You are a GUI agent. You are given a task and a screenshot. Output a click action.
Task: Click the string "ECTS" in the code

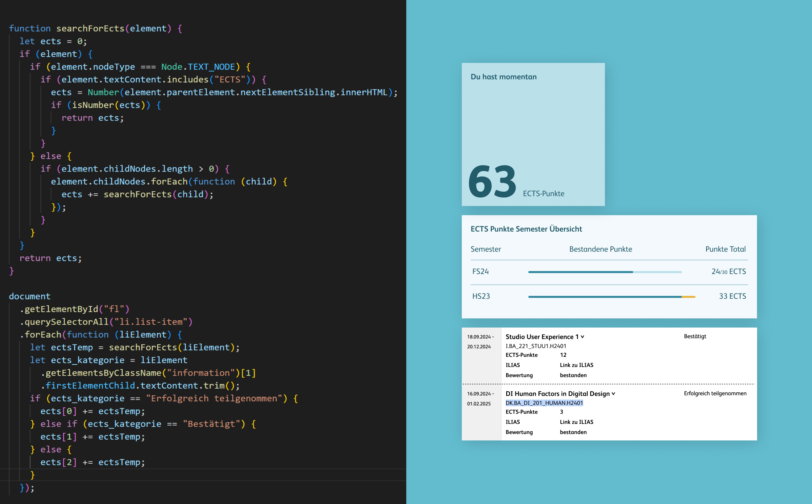click(230, 80)
